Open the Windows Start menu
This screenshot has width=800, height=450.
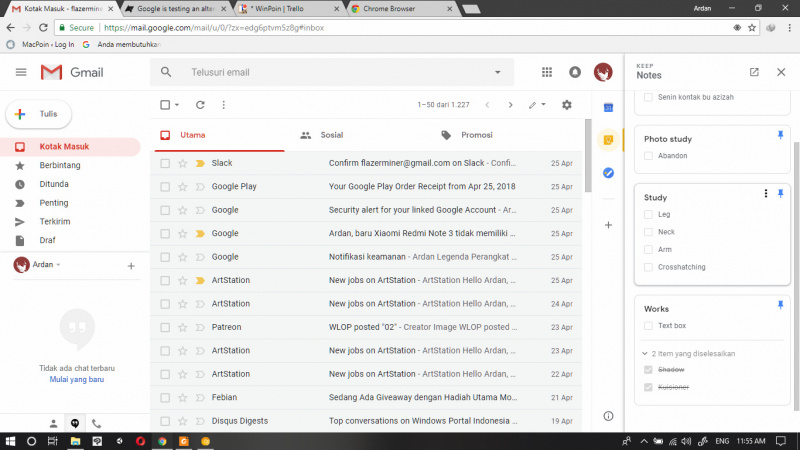tap(10, 441)
